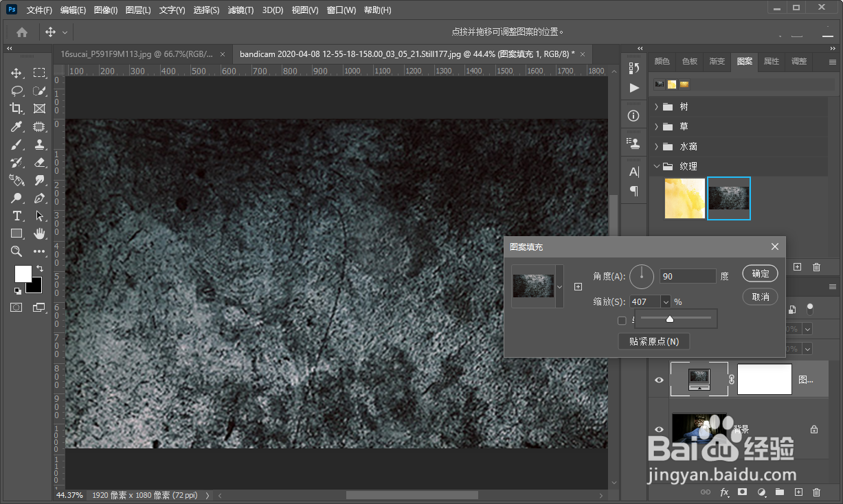
Task: Select the Paint Bucket tool
Action: 16,180
